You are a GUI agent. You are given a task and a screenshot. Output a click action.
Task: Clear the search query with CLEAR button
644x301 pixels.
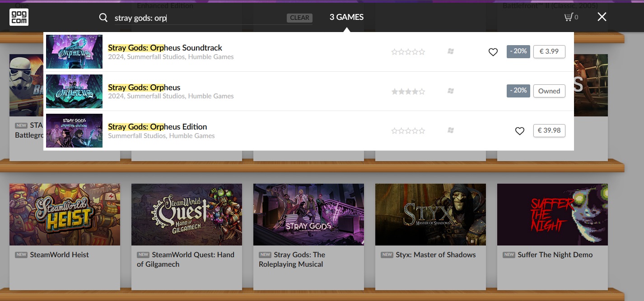299,18
